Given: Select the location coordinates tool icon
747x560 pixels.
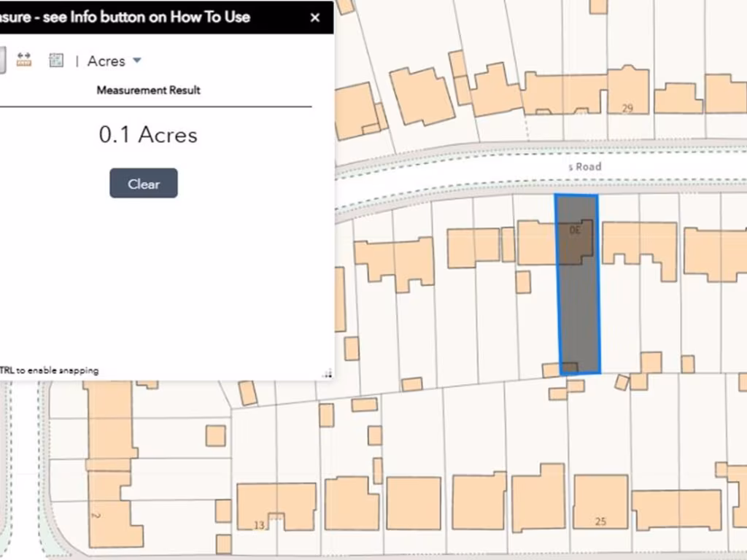Looking at the screenshot, I should (x=56, y=61).
